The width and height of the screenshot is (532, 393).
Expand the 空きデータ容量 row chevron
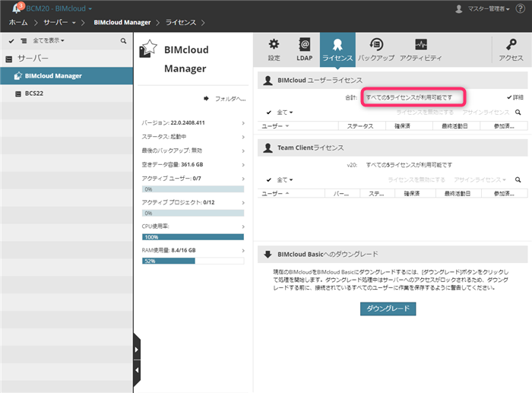click(x=243, y=165)
